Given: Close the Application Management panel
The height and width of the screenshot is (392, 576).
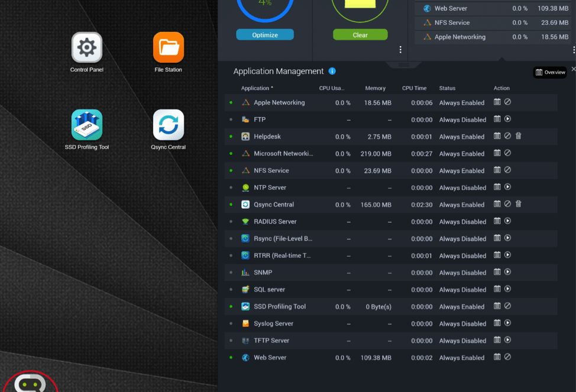Looking at the screenshot, I should click(x=574, y=69).
